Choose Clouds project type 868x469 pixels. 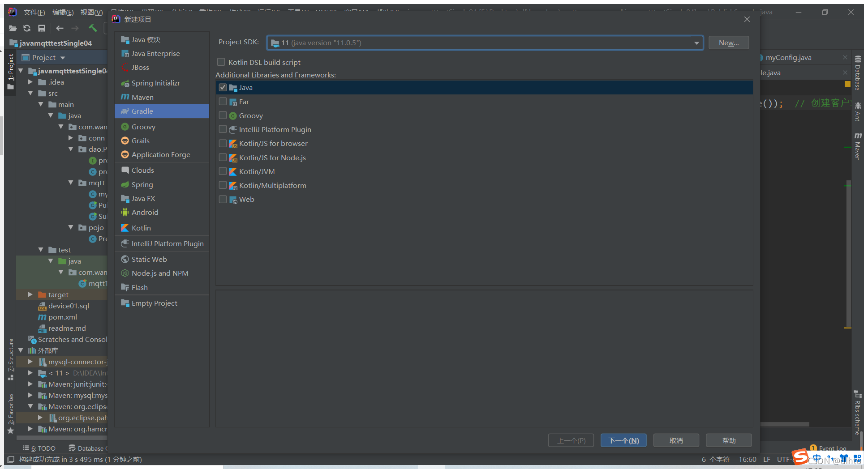point(162,170)
